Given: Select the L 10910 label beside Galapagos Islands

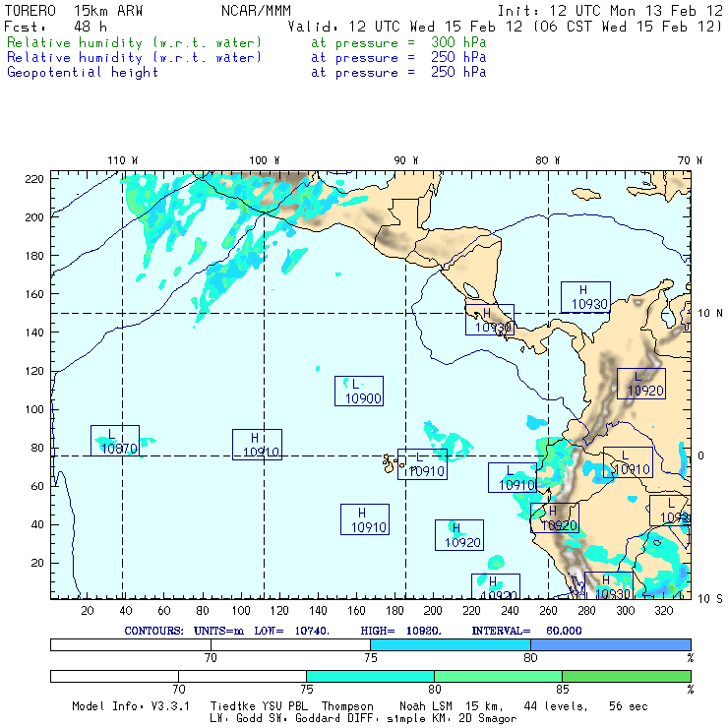Looking at the screenshot, I should click(x=423, y=464).
